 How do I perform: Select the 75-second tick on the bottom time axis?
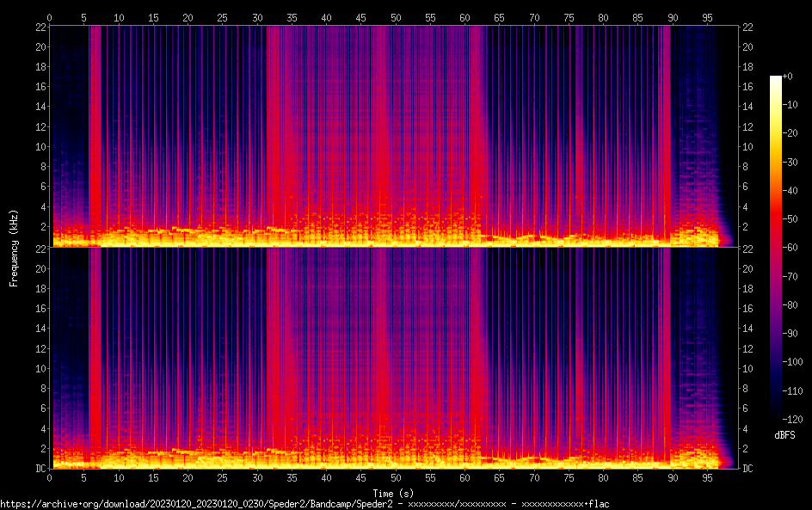569,476
